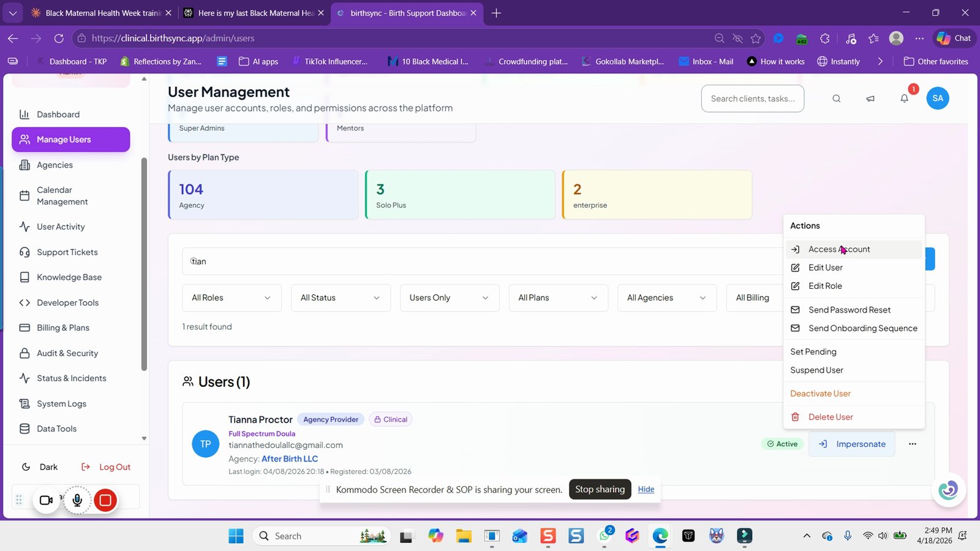The width and height of the screenshot is (980, 551).
Task: Click Stop sharing button
Action: tap(600, 489)
